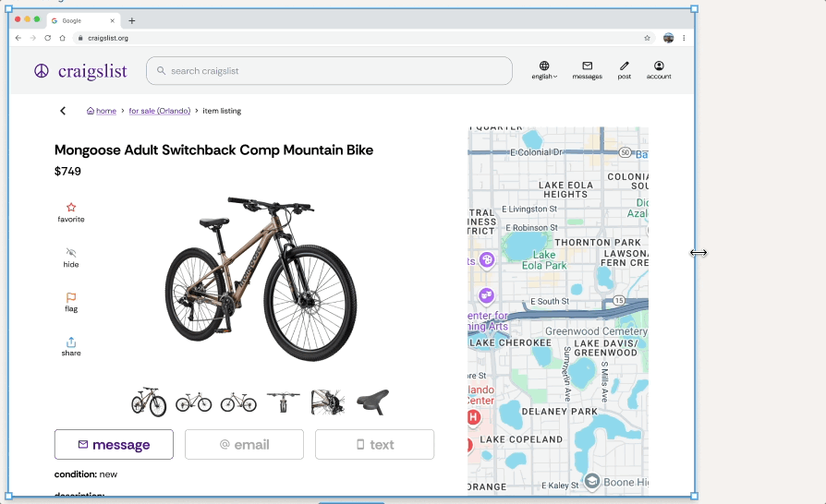Click the main mountain bike photo
826x504 pixels.
(x=261, y=279)
